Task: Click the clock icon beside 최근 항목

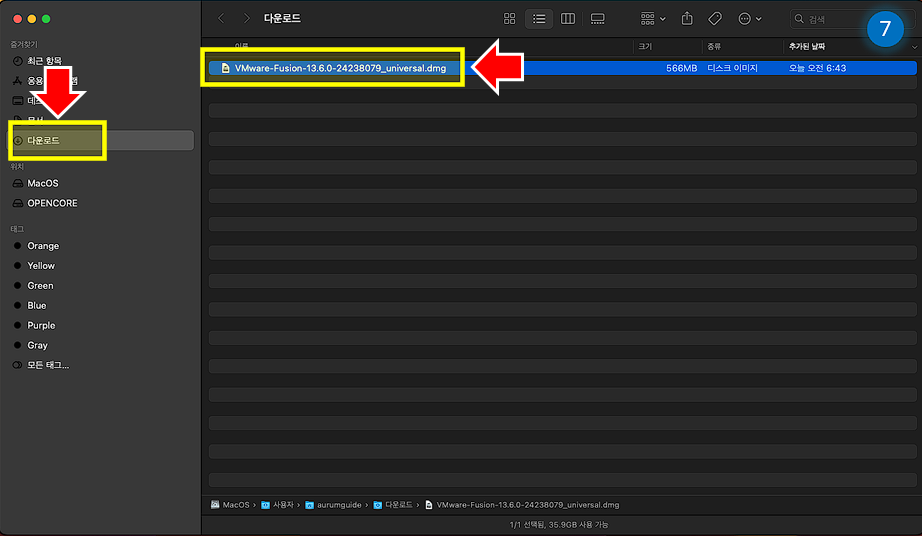Action: click(18, 61)
